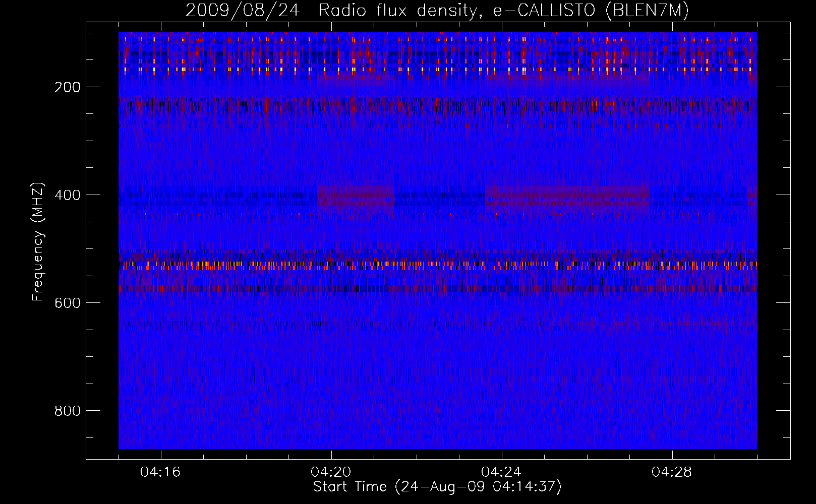Click the 800 frequency tick label

click(68, 411)
